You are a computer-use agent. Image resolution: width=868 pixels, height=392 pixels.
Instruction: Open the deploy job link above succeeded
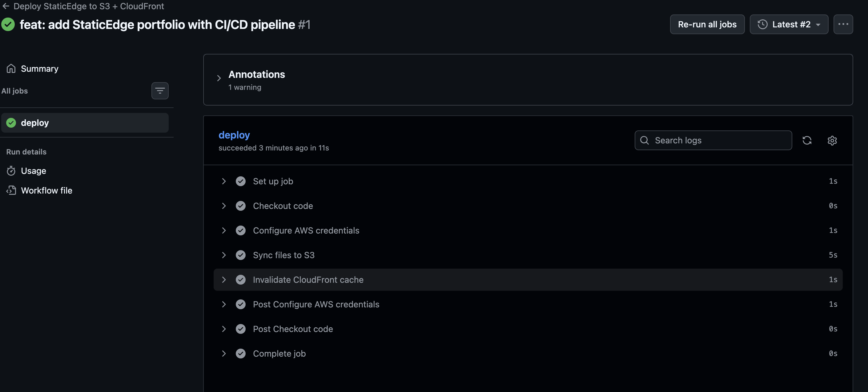point(234,135)
